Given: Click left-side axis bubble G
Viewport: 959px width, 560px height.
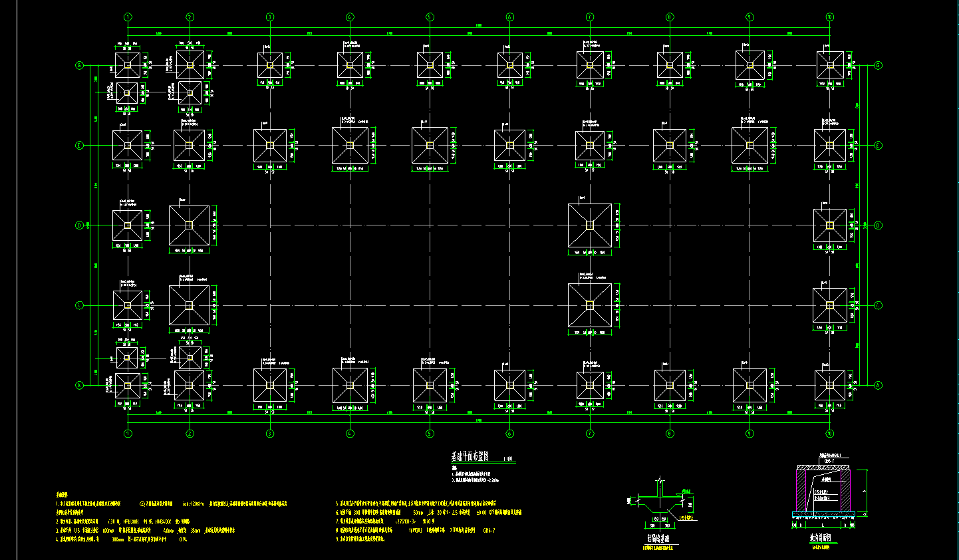Looking at the screenshot, I should coord(80,65).
